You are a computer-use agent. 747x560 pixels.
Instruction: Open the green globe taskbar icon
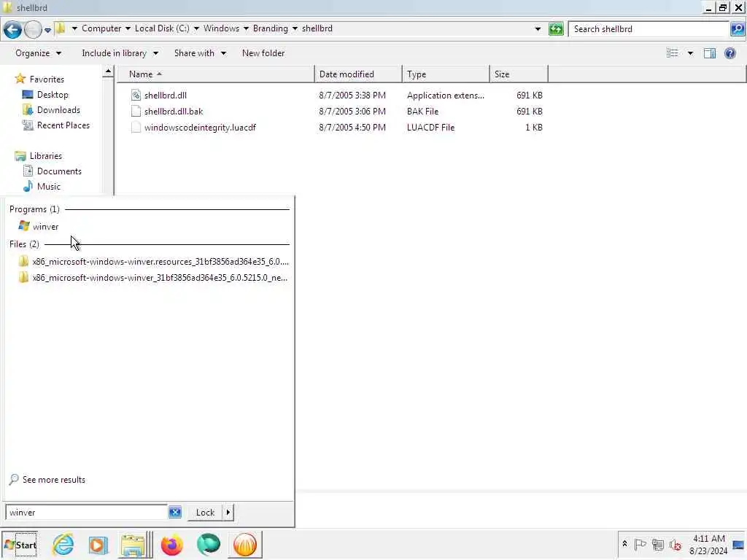point(209,545)
